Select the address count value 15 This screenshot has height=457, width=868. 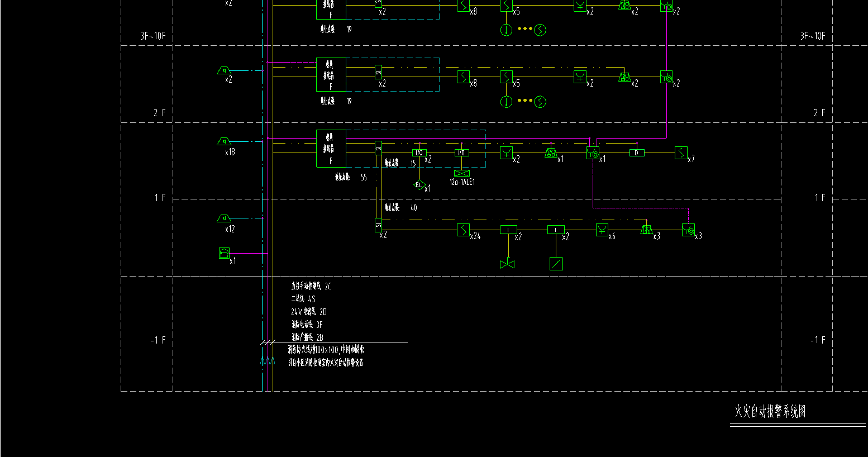pyautogui.click(x=413, y=163)
